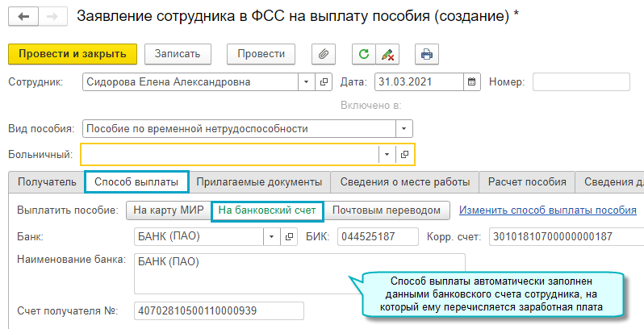
Task: Open the Расчет пособия tab
Action: click(527, 182)
